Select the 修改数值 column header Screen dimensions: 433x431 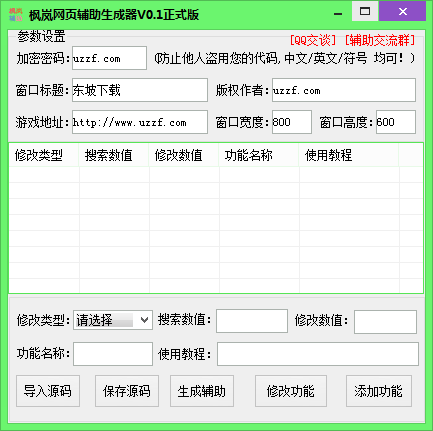pos(184,155)
